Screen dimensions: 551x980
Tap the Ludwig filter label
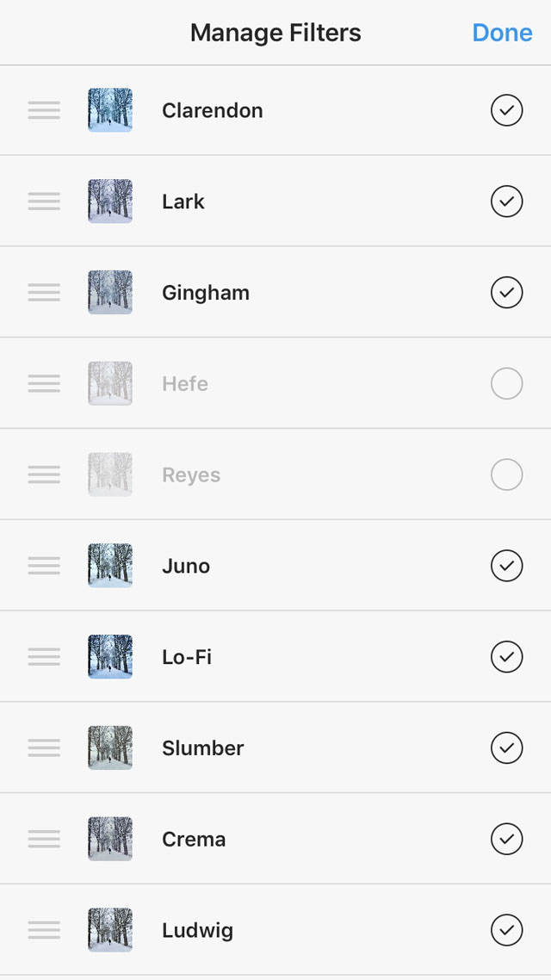pyautogui.click(x=197, y=931)
